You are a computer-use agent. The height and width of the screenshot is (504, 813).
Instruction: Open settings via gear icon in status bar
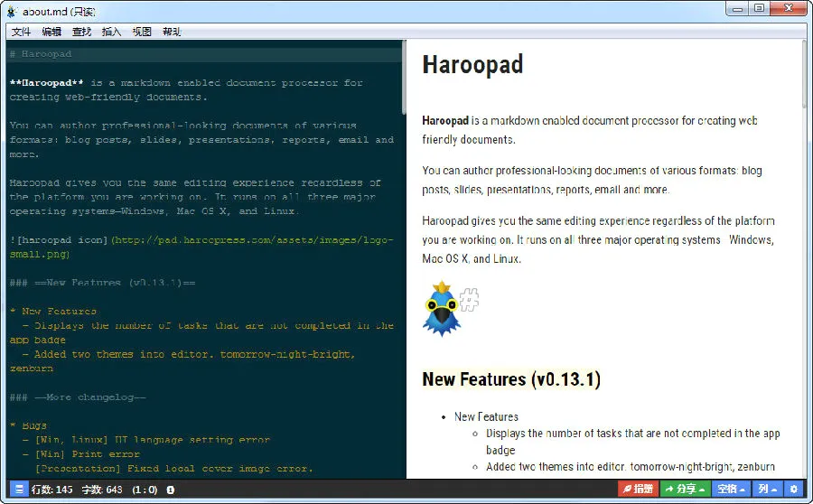tap(793, 489)
